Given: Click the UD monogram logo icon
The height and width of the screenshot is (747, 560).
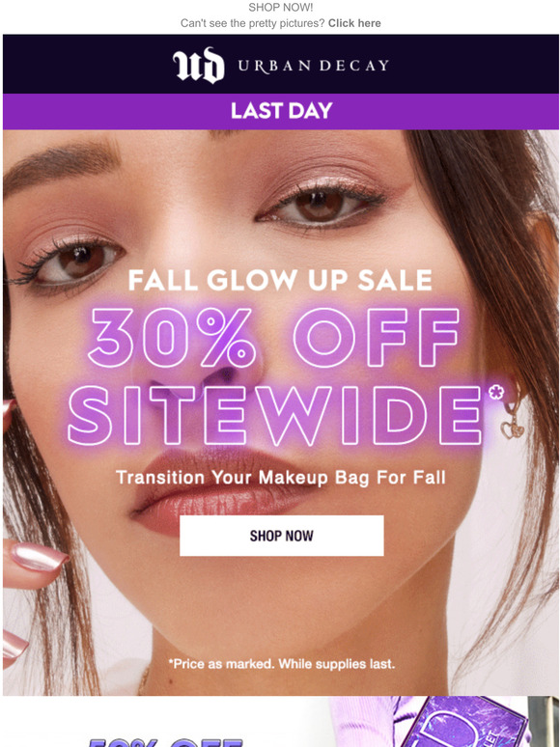Looking at the screenshot, I should (x=198, y=66).
